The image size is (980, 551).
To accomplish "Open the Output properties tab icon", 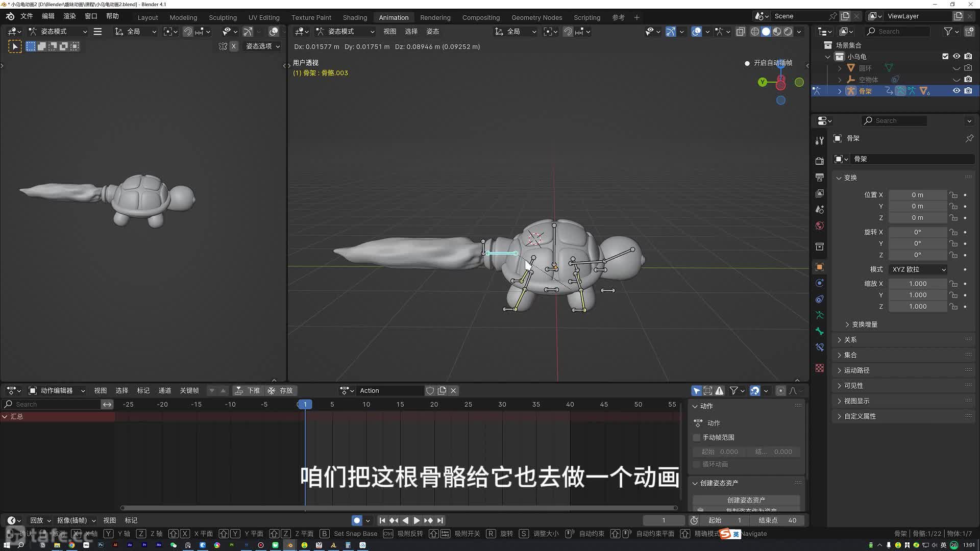I will (820, 178).
